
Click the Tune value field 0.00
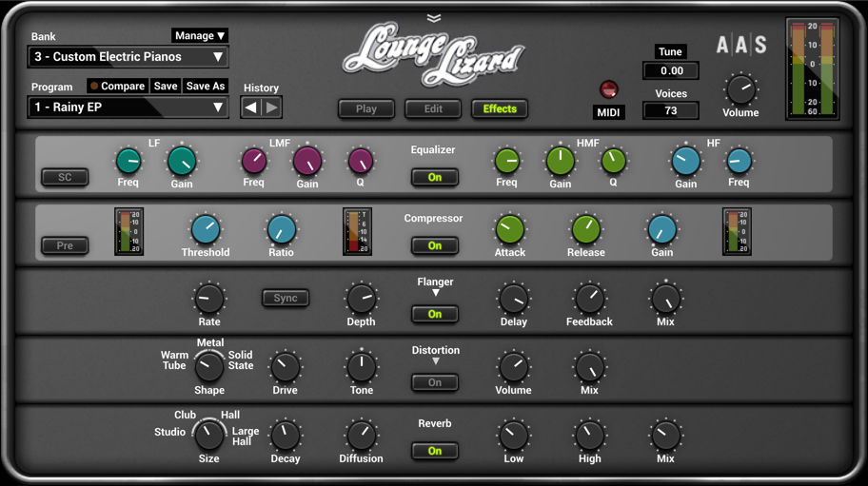671,70
